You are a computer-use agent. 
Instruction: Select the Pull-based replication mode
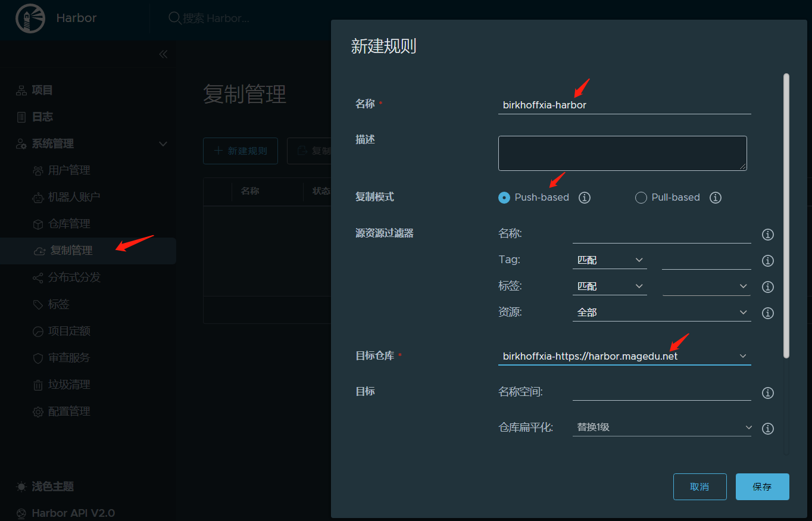click(x=641, y=198)
